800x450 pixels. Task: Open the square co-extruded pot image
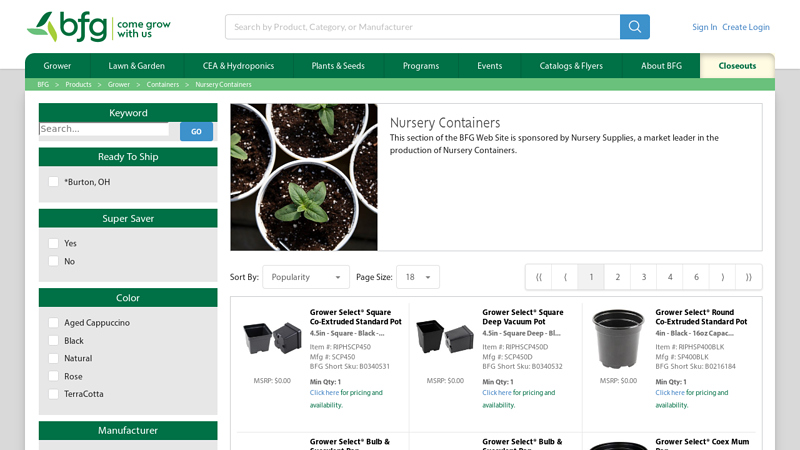click(x=273, y=341)
